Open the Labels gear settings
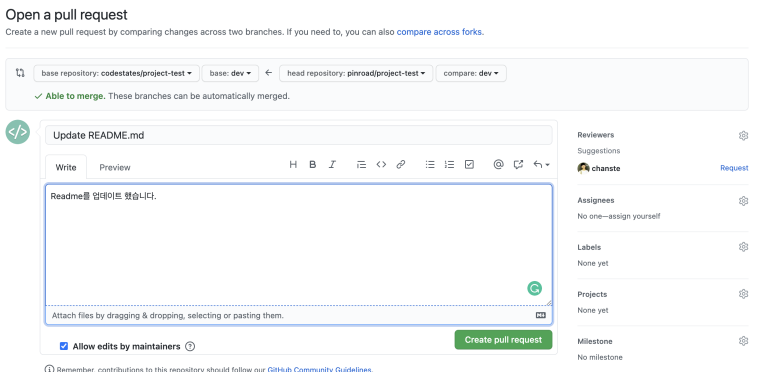The image size is (773, 372). (743, 247)
